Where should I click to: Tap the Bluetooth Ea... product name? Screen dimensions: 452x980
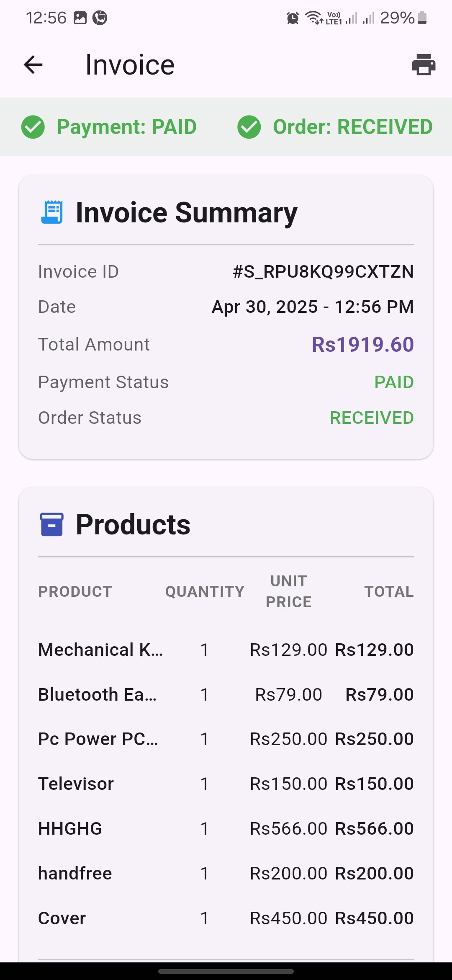pos(98,695)
